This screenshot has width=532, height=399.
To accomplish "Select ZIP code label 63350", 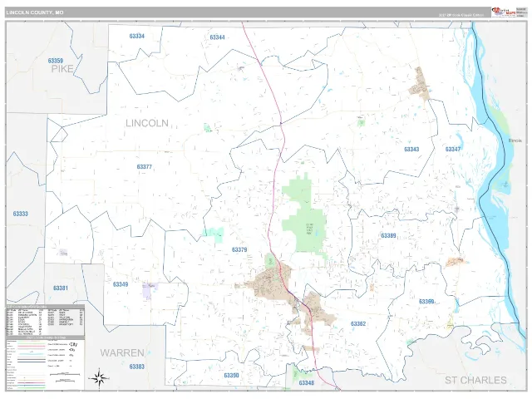I will point(231,375).
